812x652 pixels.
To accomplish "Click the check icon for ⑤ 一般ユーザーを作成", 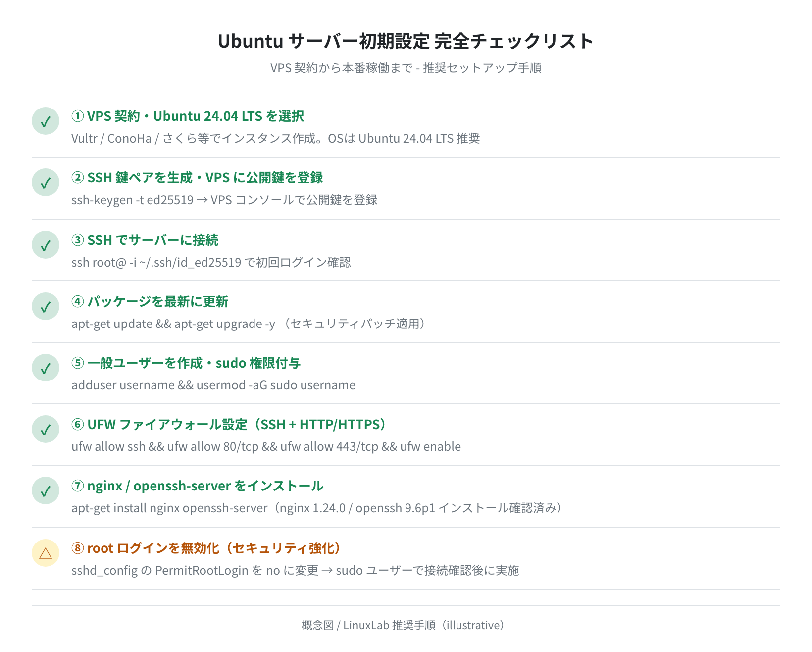I will pos(46,368).
